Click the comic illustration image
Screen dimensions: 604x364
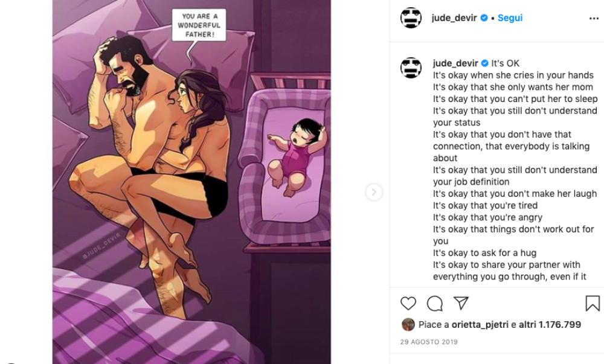[191, 182]
